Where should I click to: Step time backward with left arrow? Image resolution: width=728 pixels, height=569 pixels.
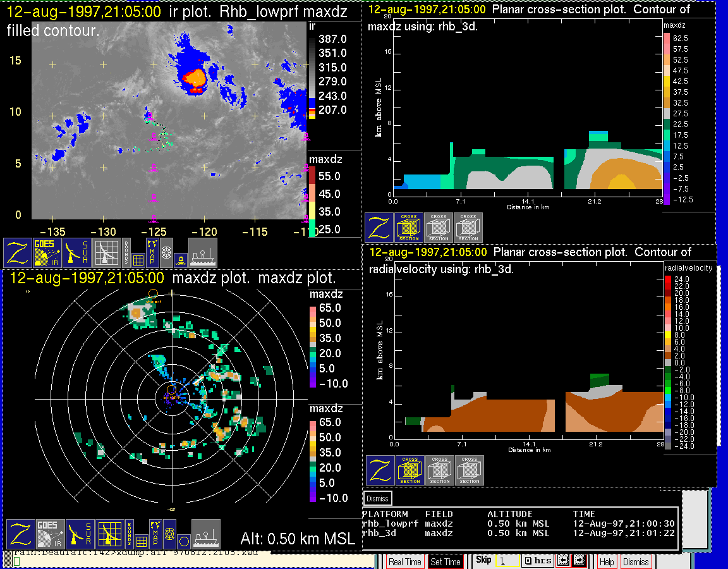click(564, 561)
